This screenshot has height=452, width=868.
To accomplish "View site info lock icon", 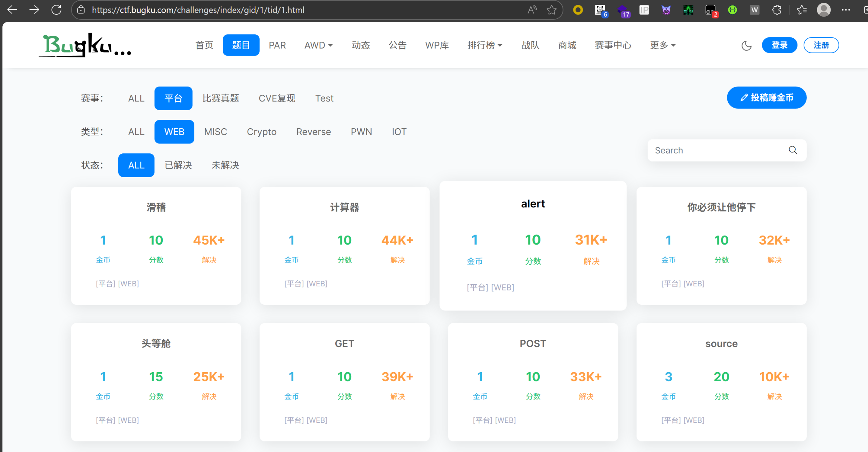I will click(81, 10).
